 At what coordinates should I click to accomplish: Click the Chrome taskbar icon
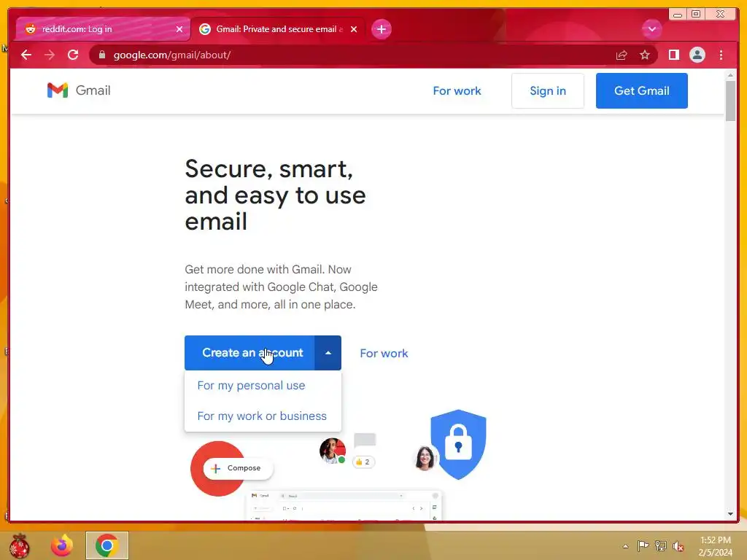tap(107, 545)
